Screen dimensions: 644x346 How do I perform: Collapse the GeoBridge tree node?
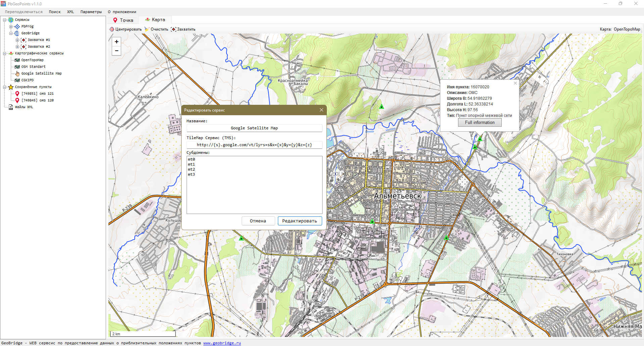[11, 33]
